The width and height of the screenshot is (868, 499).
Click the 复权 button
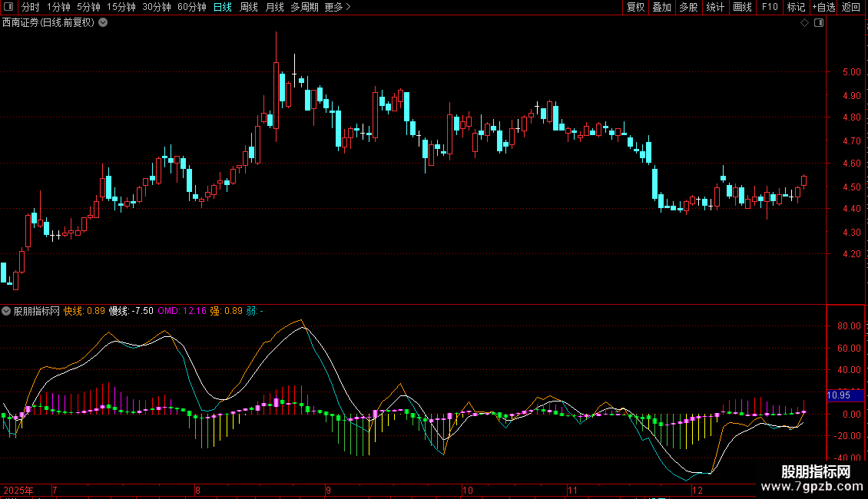(x=635, y=8)
